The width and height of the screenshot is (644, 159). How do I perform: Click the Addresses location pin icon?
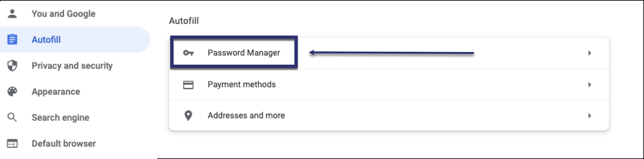tap(188, 115)
